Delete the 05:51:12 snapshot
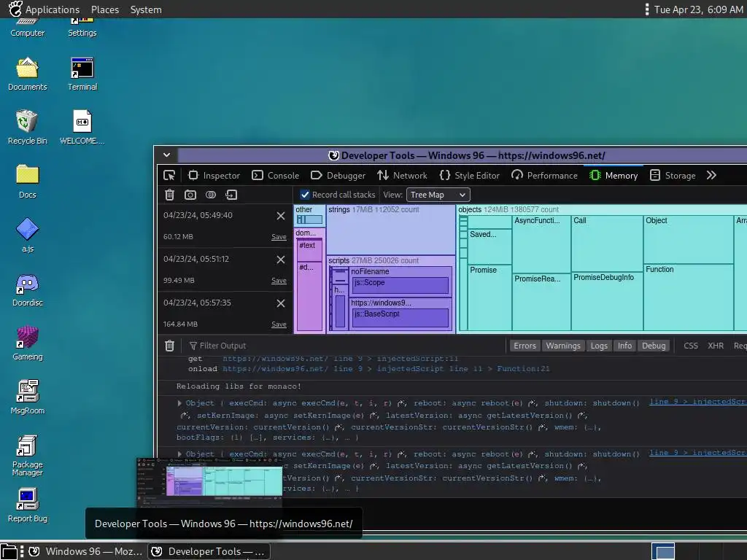Screen dimensions: 747x560 [281, 260]
